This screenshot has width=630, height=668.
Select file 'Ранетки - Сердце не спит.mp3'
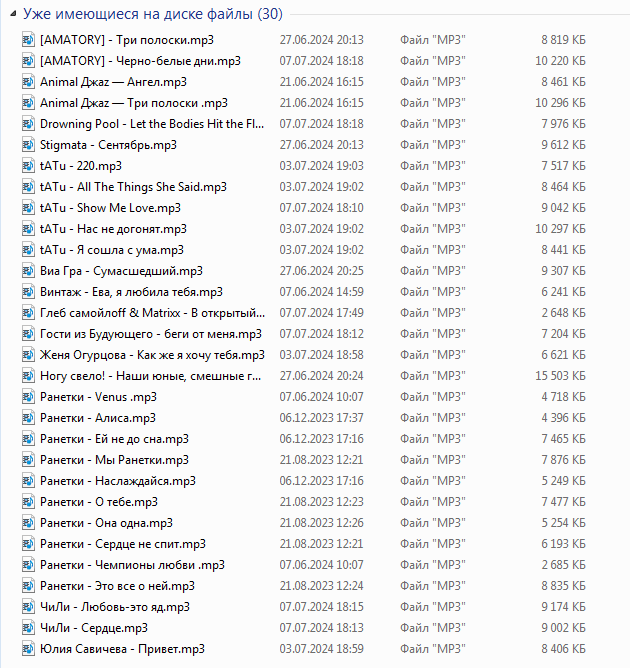tap(123, 544)
